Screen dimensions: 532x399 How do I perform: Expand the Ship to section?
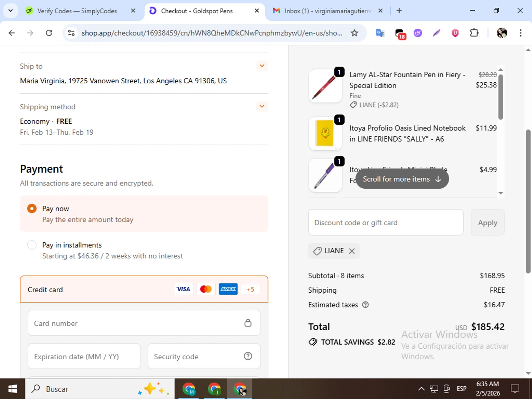point(262,66)
